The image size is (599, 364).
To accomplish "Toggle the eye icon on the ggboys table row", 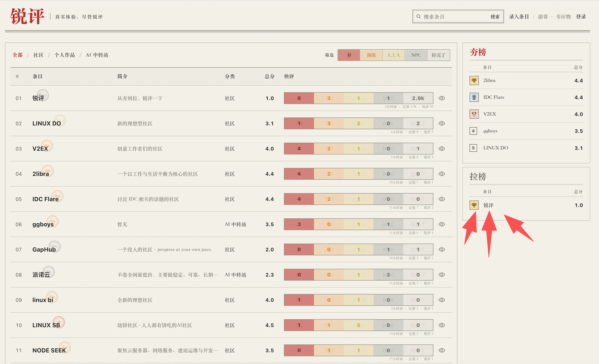I will pyautogui.click(x=442, y=224).
